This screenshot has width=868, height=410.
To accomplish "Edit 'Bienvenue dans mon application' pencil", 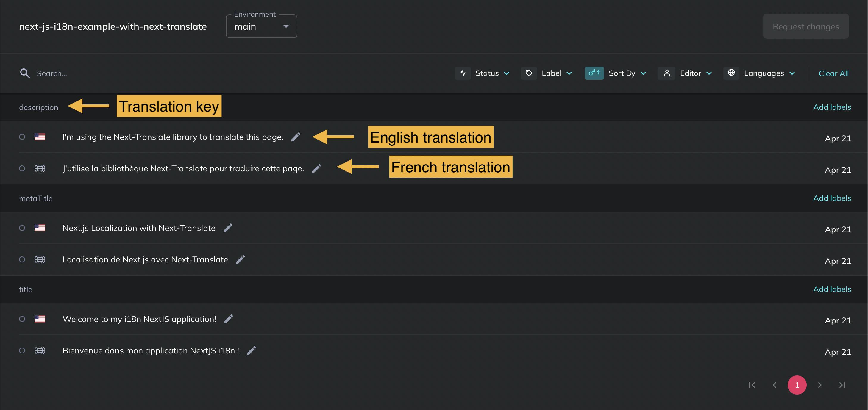I will (x=251, y=351).
